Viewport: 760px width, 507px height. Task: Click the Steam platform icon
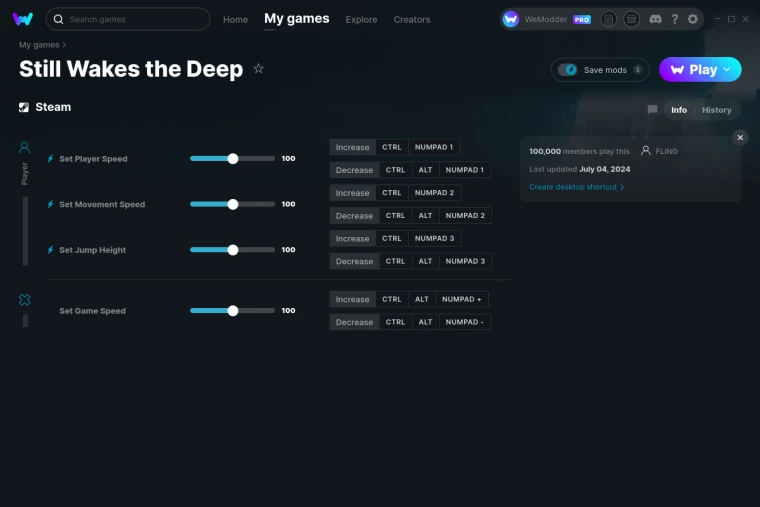[24, 107]
